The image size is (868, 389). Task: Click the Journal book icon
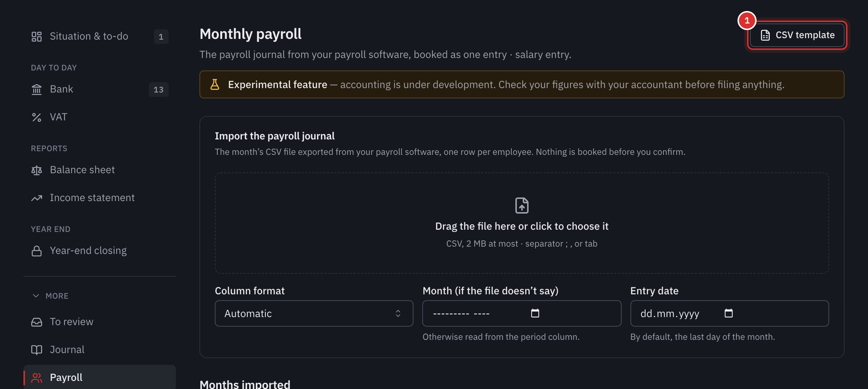click(37, 350)
